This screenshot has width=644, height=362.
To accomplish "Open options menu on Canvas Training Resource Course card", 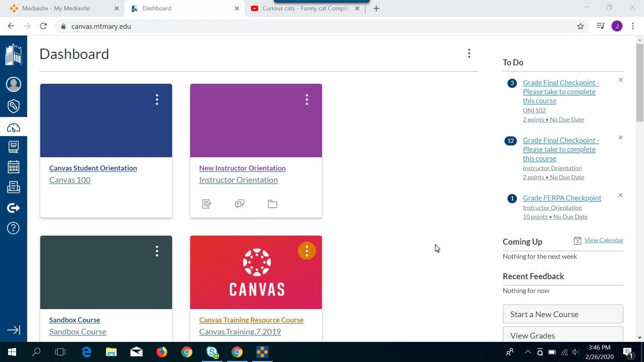I will [x=306, y=251].
